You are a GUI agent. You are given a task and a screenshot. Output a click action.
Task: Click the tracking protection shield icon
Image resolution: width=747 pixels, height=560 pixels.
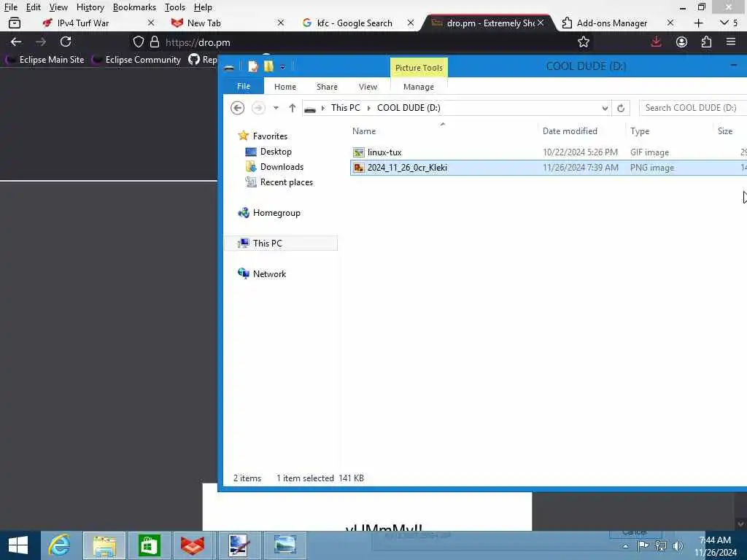[138, 42]
